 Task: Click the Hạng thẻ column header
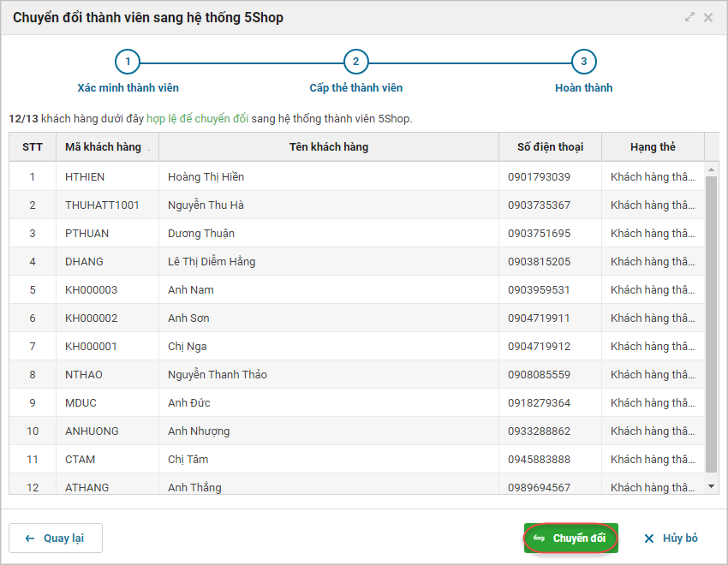[x=653, y=147]
